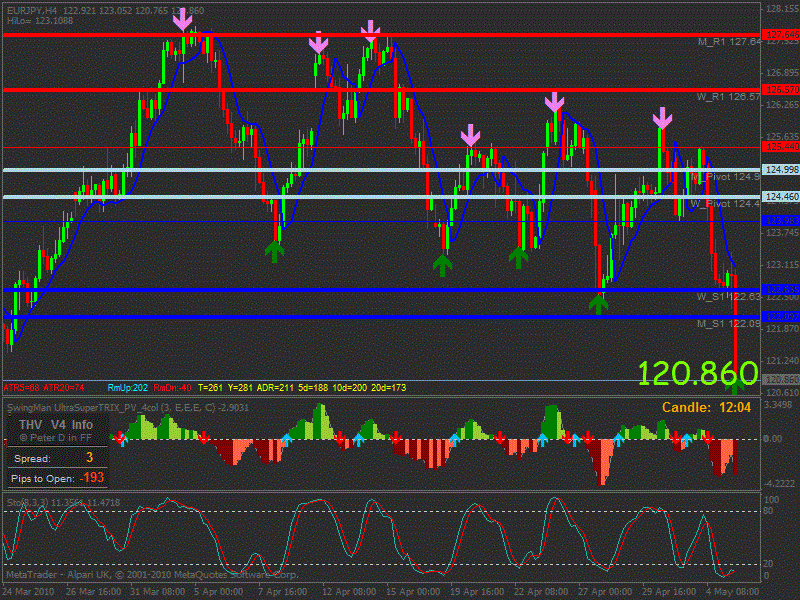The width and height of the screenshot is (800, 600).
Task: Click the T=261 readout
Action: point(210,388)
